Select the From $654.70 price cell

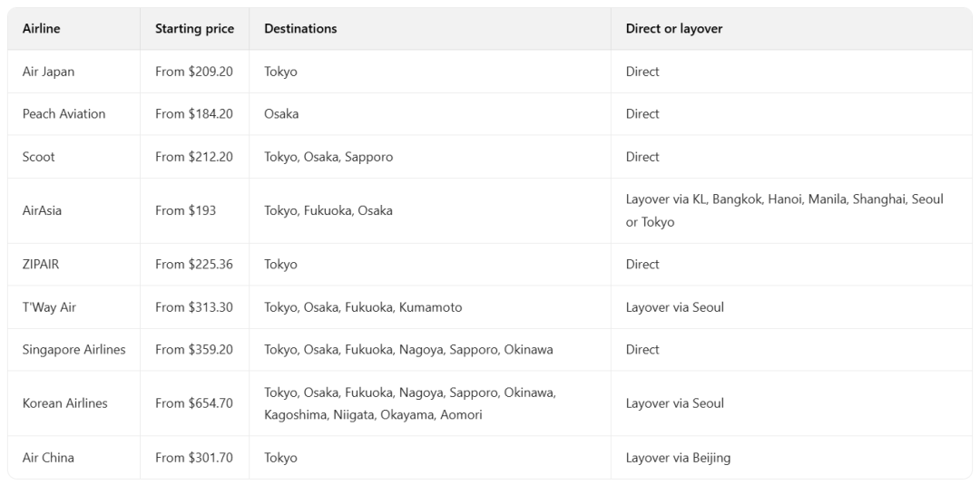point(193,403)
